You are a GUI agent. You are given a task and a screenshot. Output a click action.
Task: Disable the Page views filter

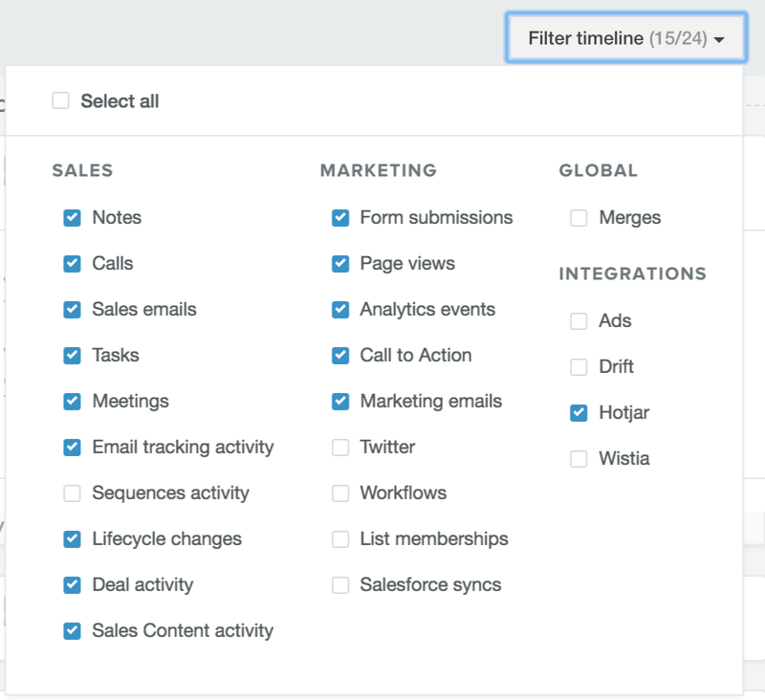[x=340, y=263]
